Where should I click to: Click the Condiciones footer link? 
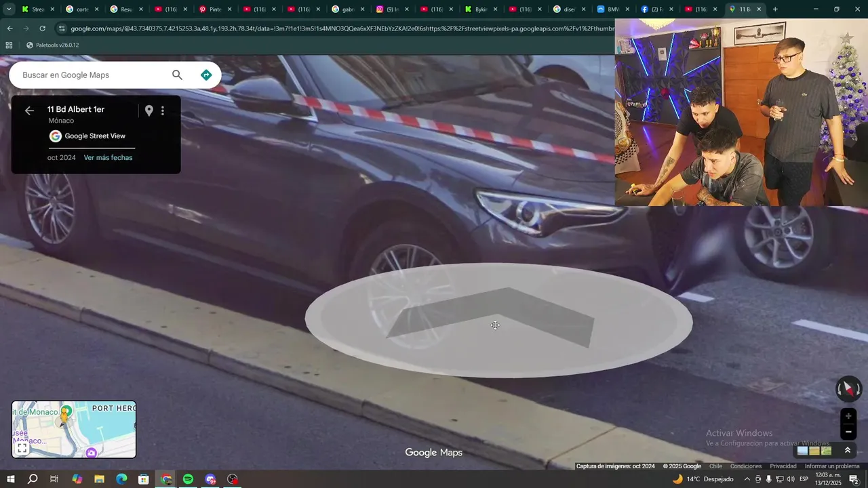click(x=746, y=466)
